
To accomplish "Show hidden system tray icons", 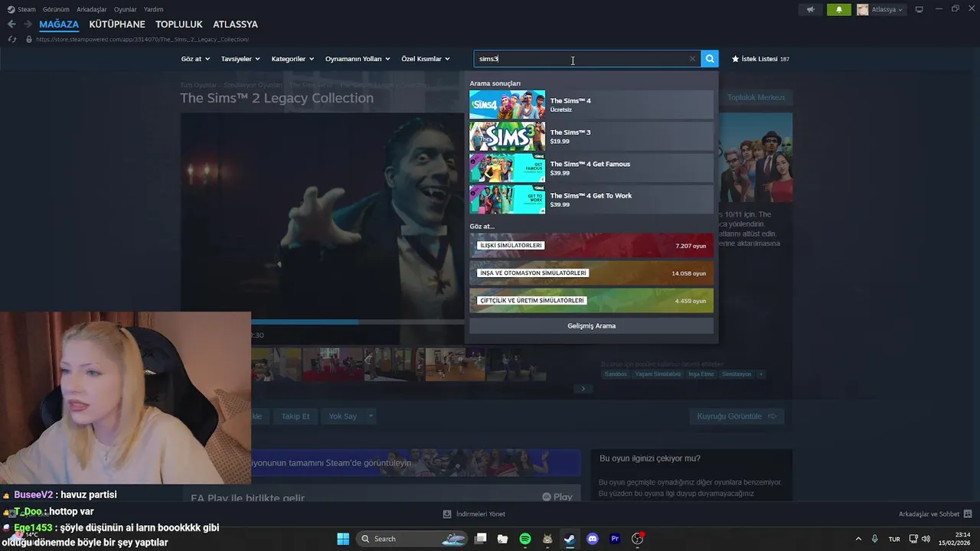I will tap(857, 539).
